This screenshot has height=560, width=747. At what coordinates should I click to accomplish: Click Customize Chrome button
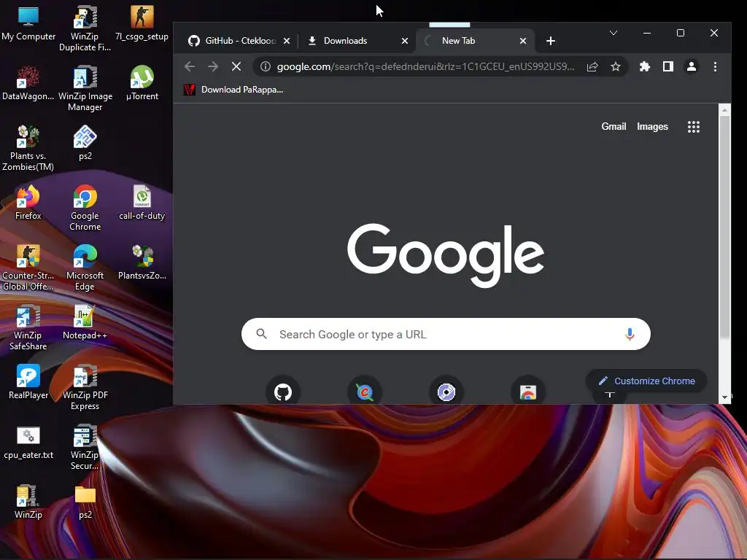click(x=646, y=381)
